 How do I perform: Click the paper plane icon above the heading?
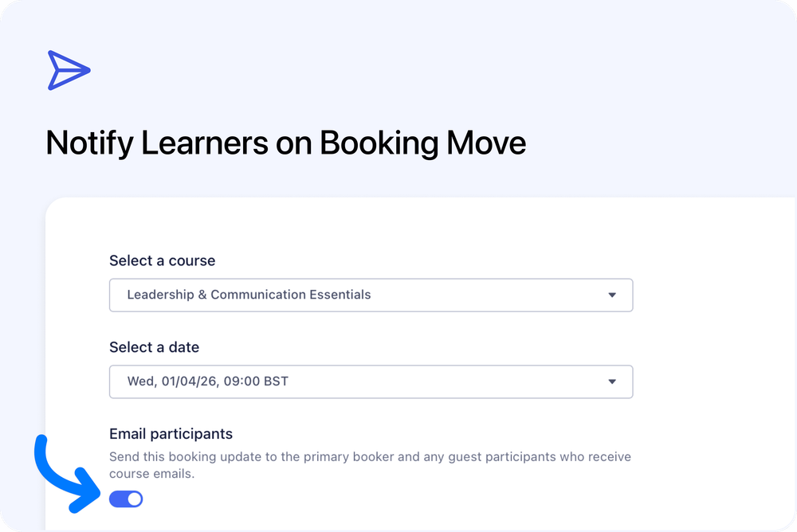[x=68, y=69]
